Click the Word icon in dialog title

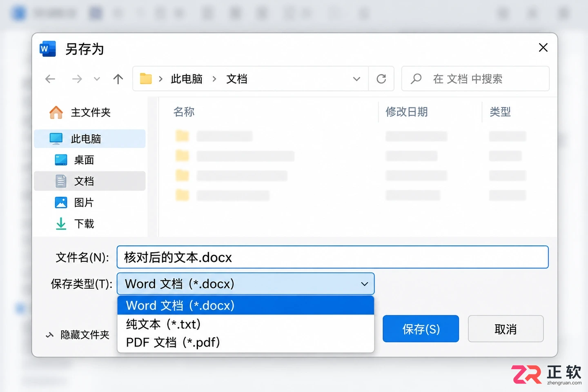tap(47, 49)
